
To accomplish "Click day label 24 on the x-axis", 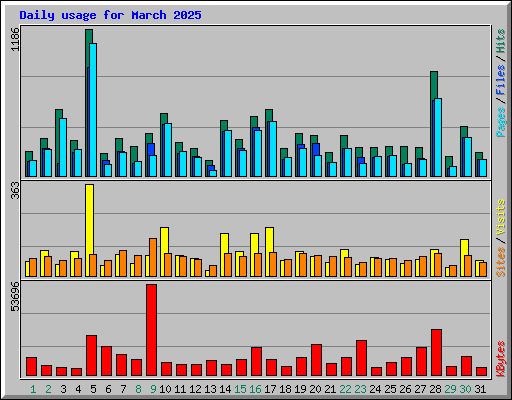I will pyautogui.click(x=375, y=389).
